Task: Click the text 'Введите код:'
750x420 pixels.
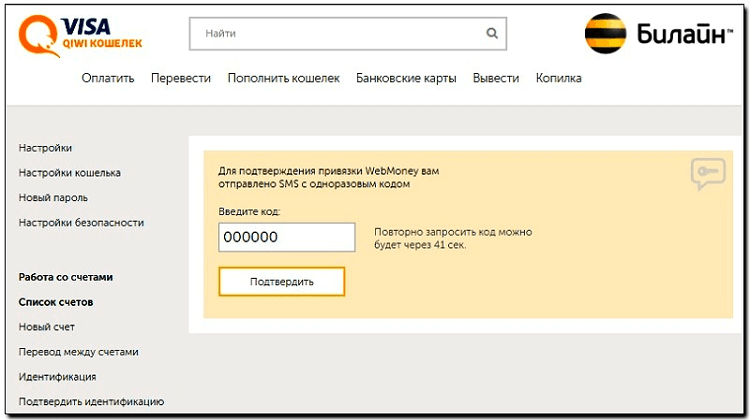Action: [249, 211]
